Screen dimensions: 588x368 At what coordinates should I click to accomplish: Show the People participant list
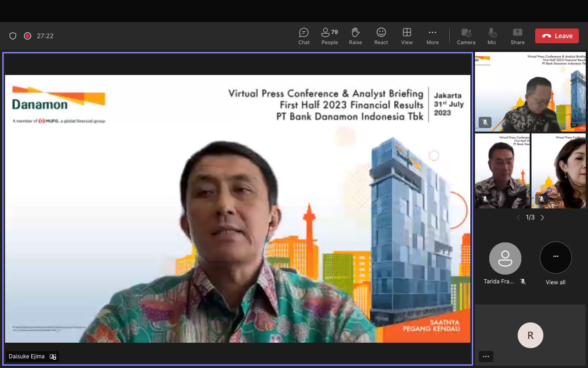click(x=329, y=36)
